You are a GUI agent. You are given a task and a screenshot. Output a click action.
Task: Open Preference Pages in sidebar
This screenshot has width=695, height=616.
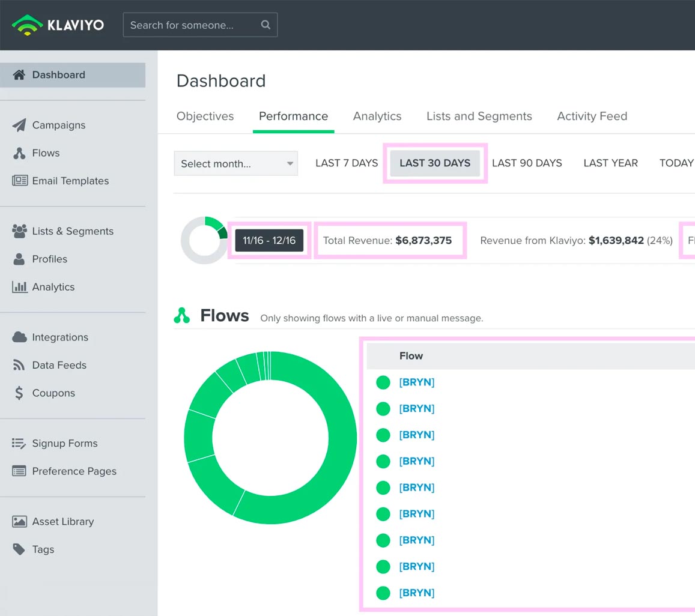(74, 471)
